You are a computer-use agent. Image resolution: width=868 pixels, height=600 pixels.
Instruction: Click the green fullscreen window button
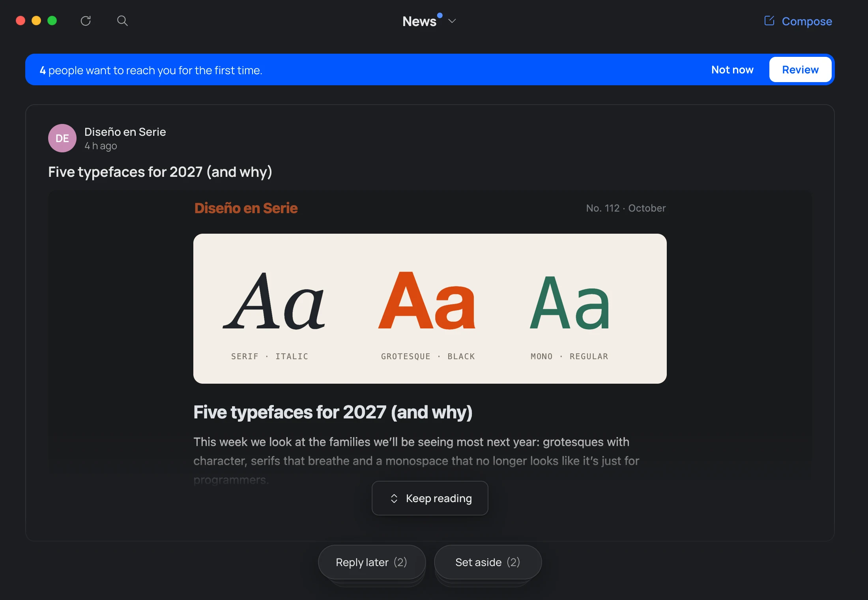[x=52, y=21]
